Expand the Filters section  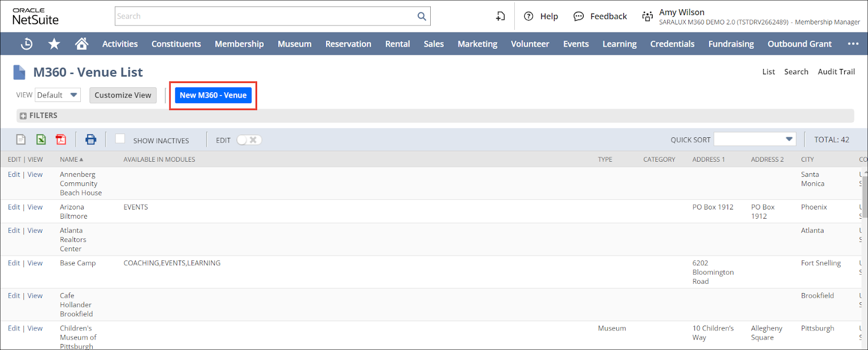(x=23, y=116)
